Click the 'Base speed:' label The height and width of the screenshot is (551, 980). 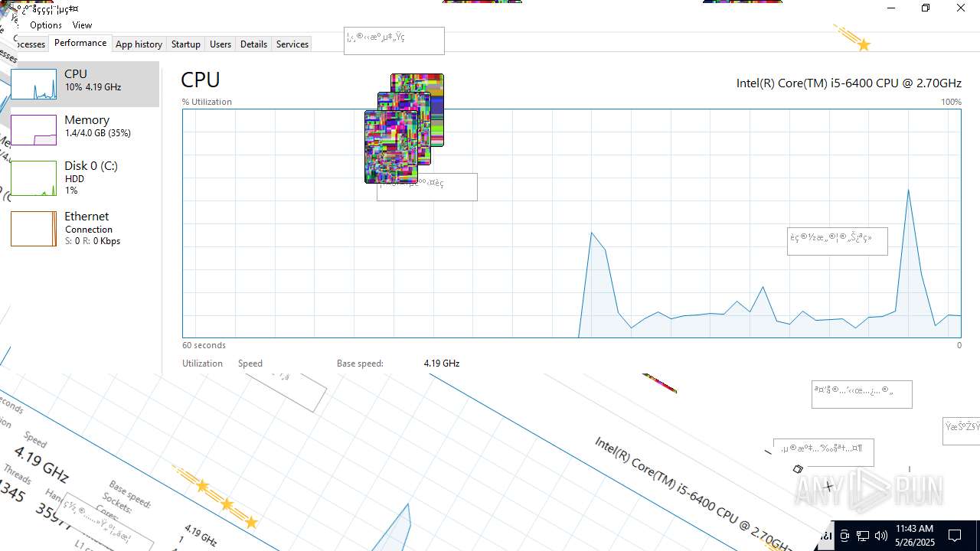pos(360,364)
